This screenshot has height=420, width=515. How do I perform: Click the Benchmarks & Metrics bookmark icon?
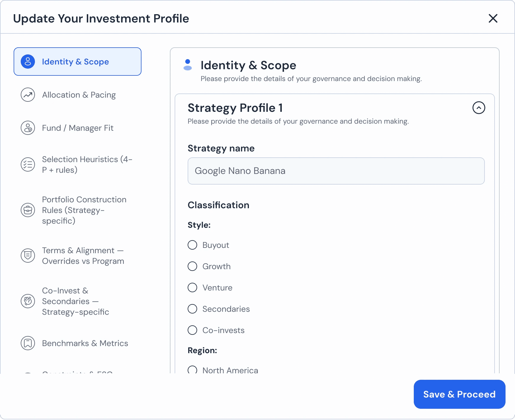click(x=28, y=343)
